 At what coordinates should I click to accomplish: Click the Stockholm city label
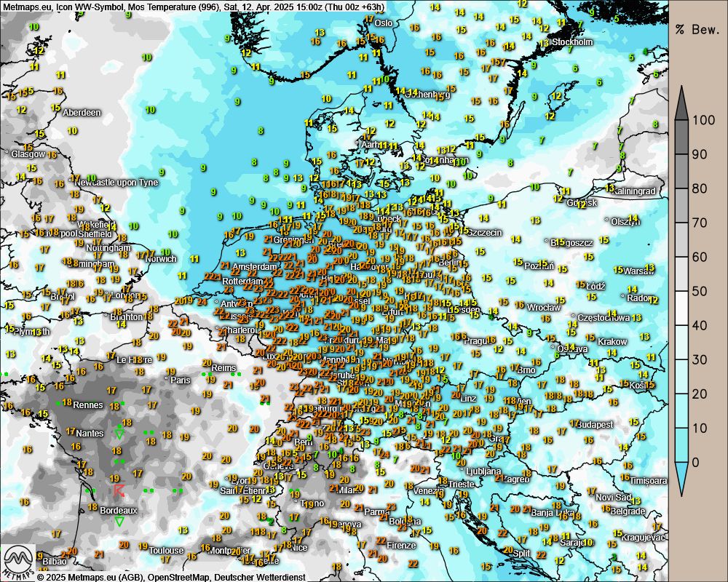pos(572,42)
